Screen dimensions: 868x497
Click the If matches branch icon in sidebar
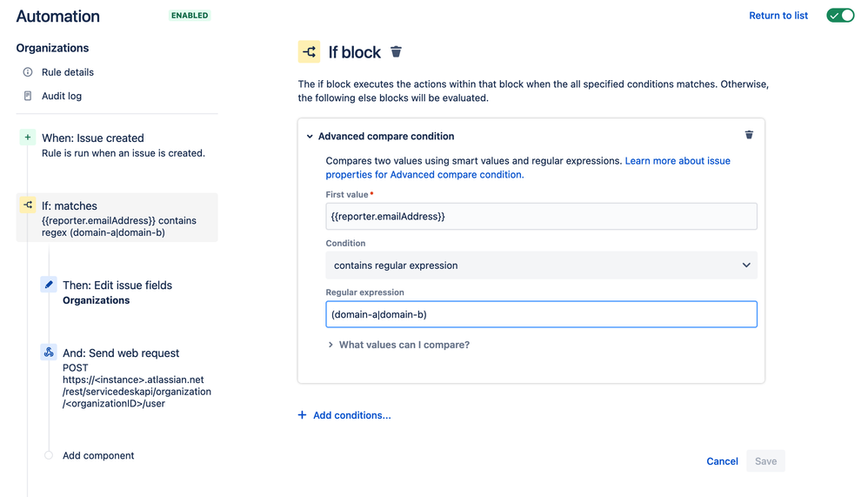(x=28, y=205)
